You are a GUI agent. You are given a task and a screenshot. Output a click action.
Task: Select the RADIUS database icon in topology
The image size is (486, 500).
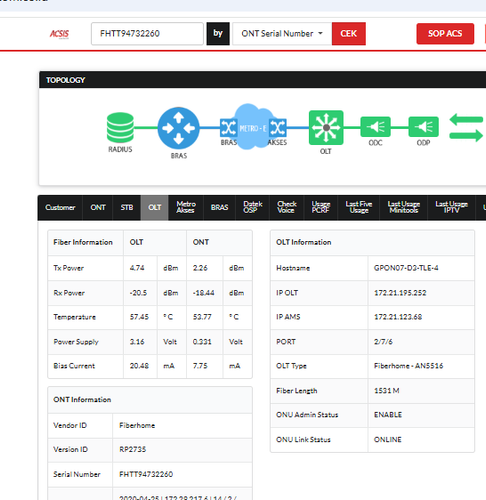click(120, 128)
